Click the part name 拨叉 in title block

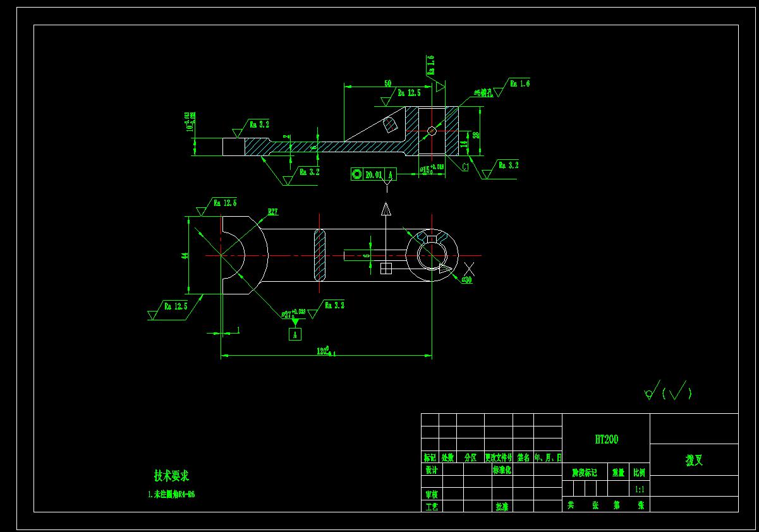coord(694,461)
